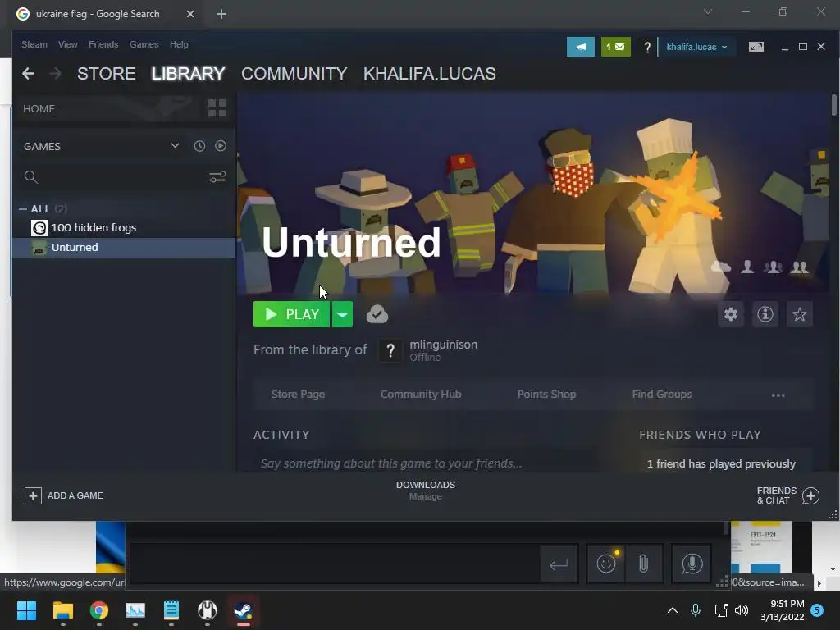Viewport: 840px width, 630px height.
Task: Click the Steam taskbar icon
Action: click(x=243, y=610)
